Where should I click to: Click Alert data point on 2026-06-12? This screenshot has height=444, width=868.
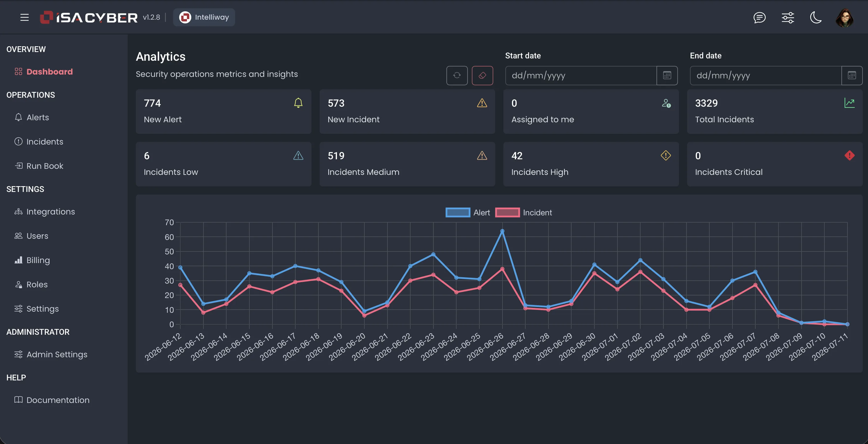tap(180, 267)
